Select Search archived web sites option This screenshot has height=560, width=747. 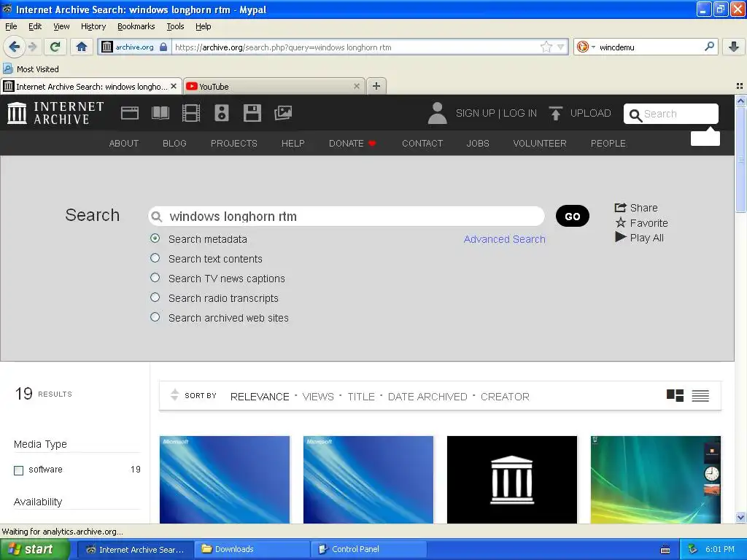point(155,316)
